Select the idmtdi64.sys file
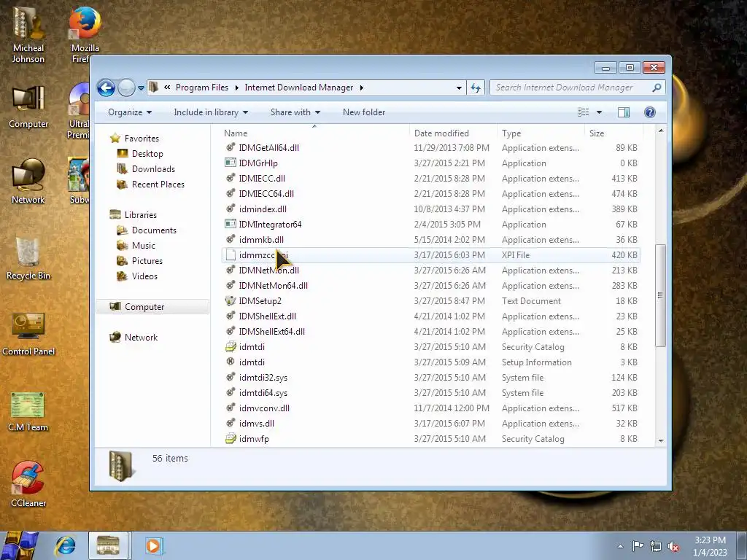Viewport: 747px width, 560px height. (x=263, y=393)
